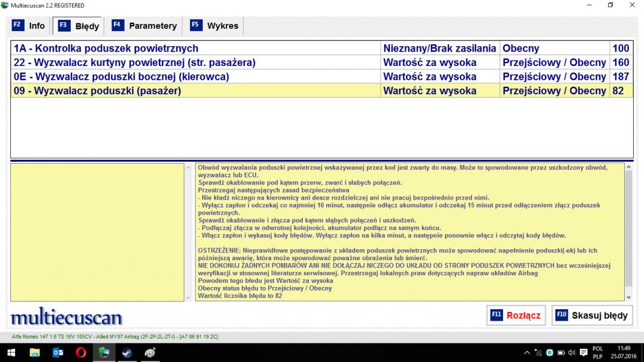The image size is (644, 362).
Task: Click the taskbar clock 11:49
Action: (623, 352)
